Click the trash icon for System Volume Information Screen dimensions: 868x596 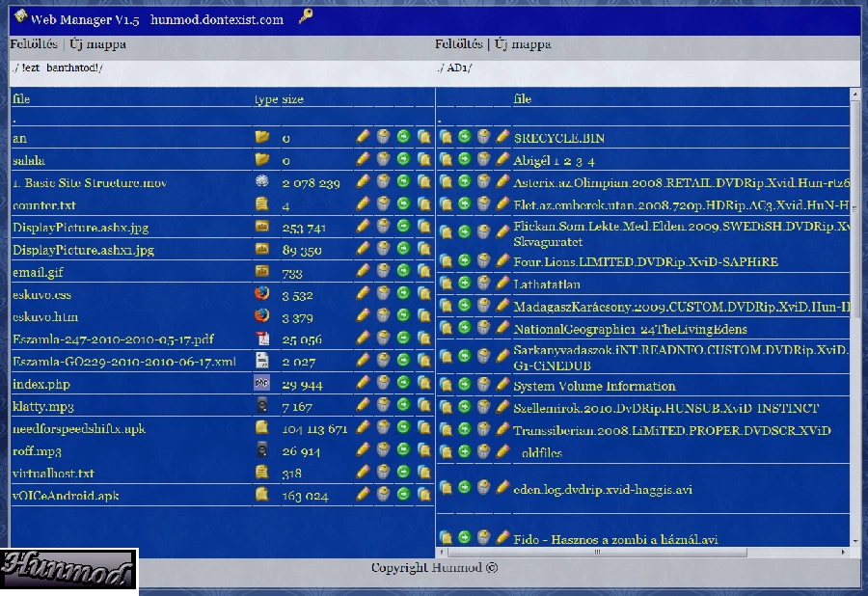click(483, 385)
